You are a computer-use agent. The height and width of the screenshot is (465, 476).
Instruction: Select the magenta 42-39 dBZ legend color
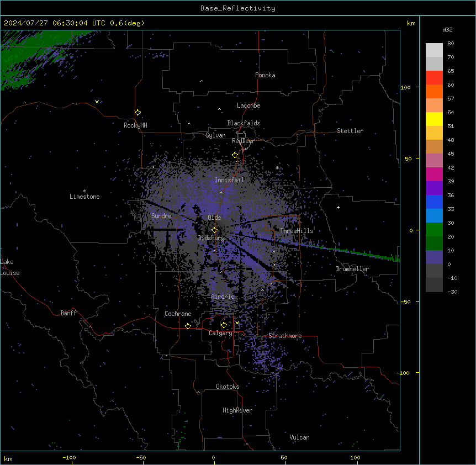434,174
